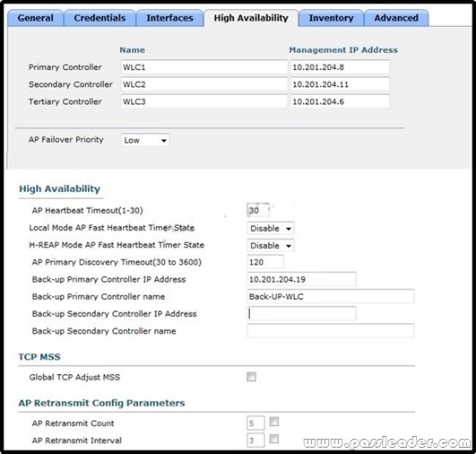This screenshot has width=476, height=454.
Task: Open the AP Failover Priority dropdown
Action: click(x=145, y=140)
